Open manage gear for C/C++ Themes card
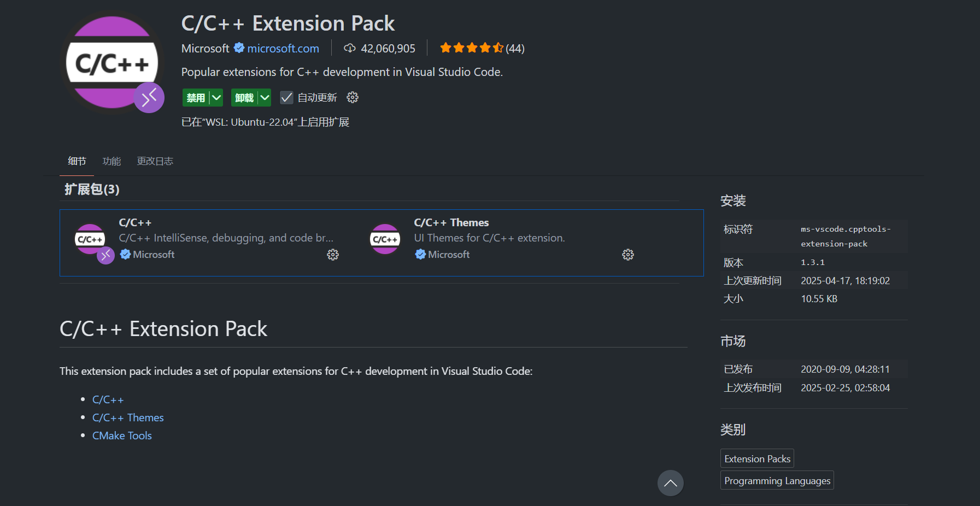The height and width of the screenshot is (506, 980). point(628,255)
